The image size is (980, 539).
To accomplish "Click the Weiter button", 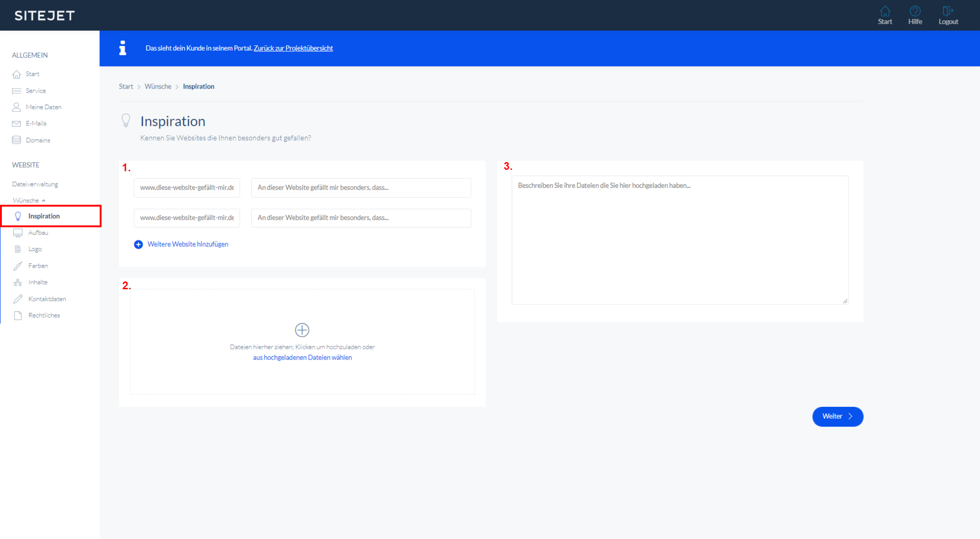I will (837, 416).
